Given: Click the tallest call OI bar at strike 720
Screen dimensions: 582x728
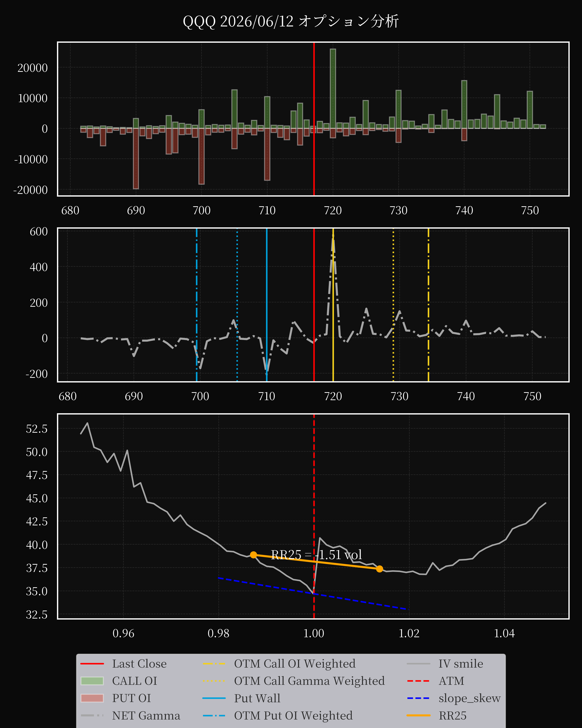Looking at the screenshot, I should coord(333,89).
